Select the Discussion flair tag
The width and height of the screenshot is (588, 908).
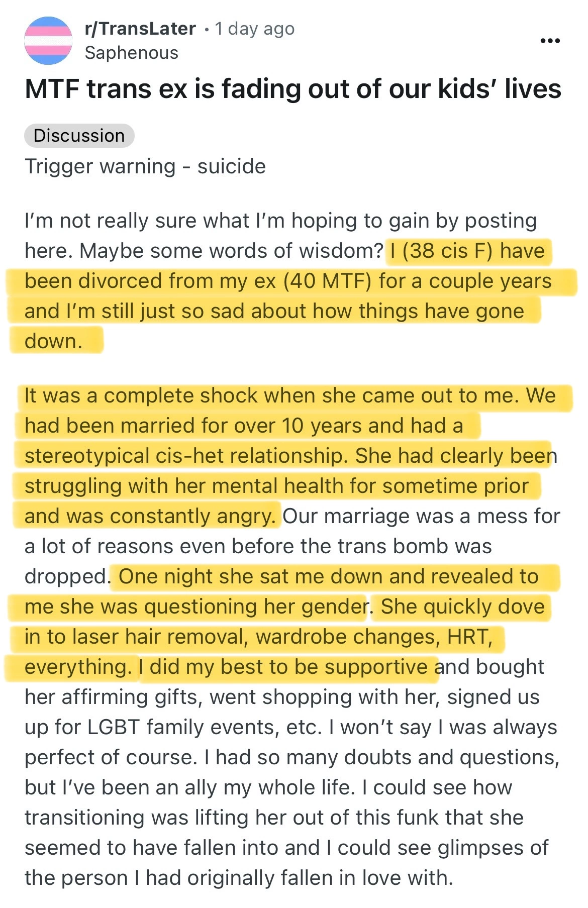click(79, 136)
